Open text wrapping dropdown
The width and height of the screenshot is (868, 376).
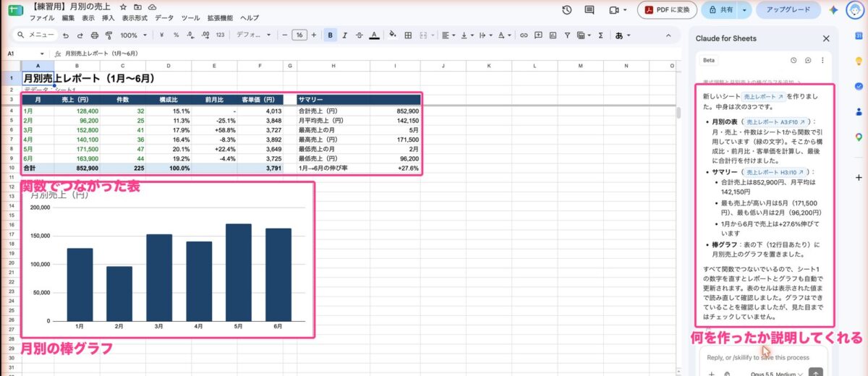[x=485, y=35]
